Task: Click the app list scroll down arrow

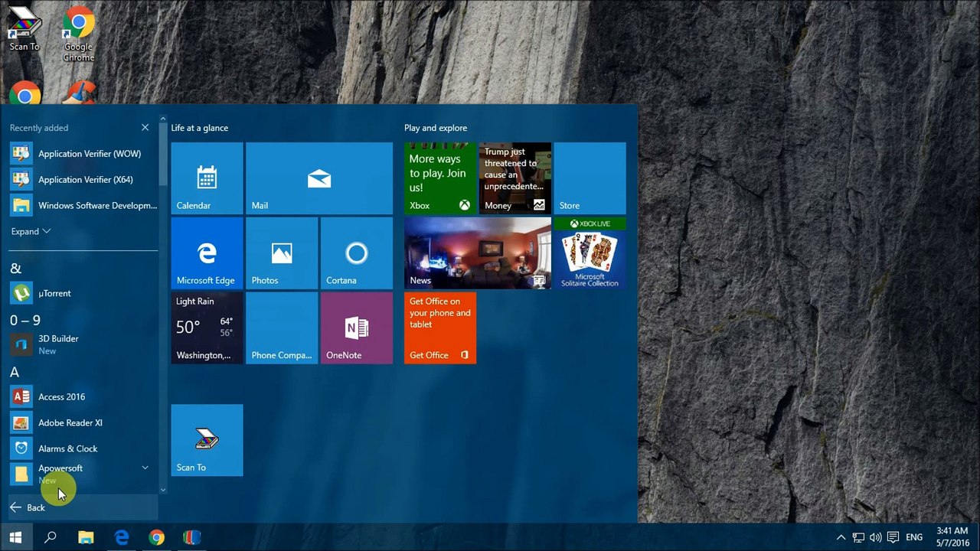Action: point(162,489)
